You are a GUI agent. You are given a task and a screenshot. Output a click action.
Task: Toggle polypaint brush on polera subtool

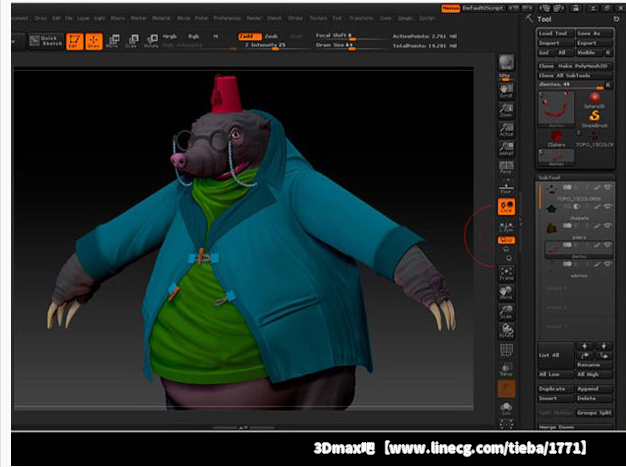click(x=596, y=226)
